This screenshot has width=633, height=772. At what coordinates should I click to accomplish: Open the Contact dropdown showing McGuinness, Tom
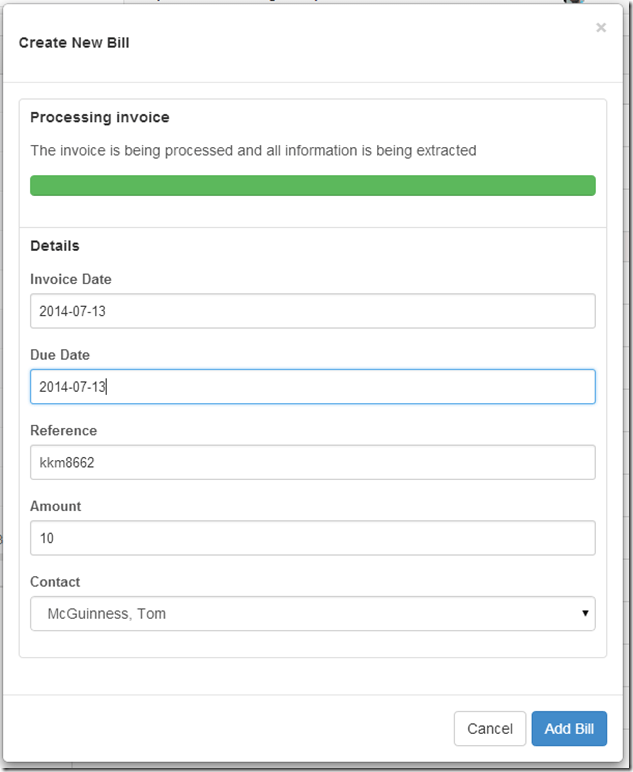coord(312,614)
